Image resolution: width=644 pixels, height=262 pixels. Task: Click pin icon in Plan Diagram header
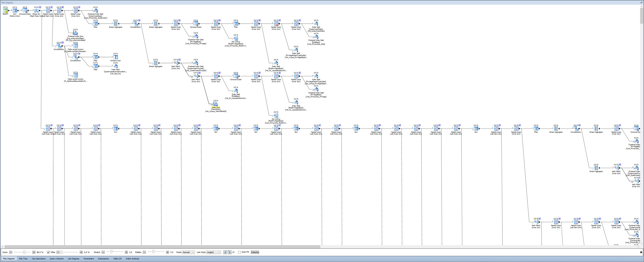(x=641, y=2)
